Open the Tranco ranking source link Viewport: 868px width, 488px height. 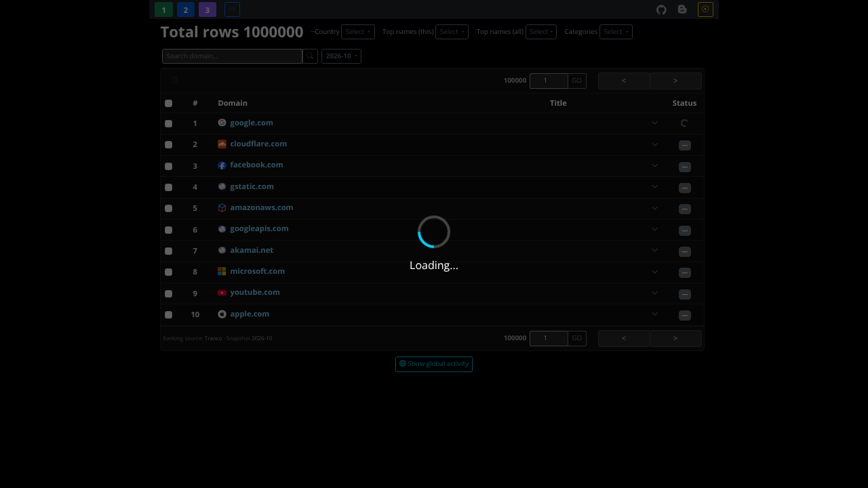point(213,338)
